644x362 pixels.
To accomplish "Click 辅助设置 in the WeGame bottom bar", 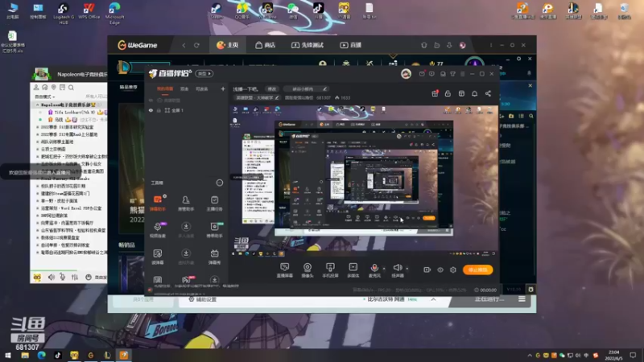I will pyautogui.click(x=202, y=299).
